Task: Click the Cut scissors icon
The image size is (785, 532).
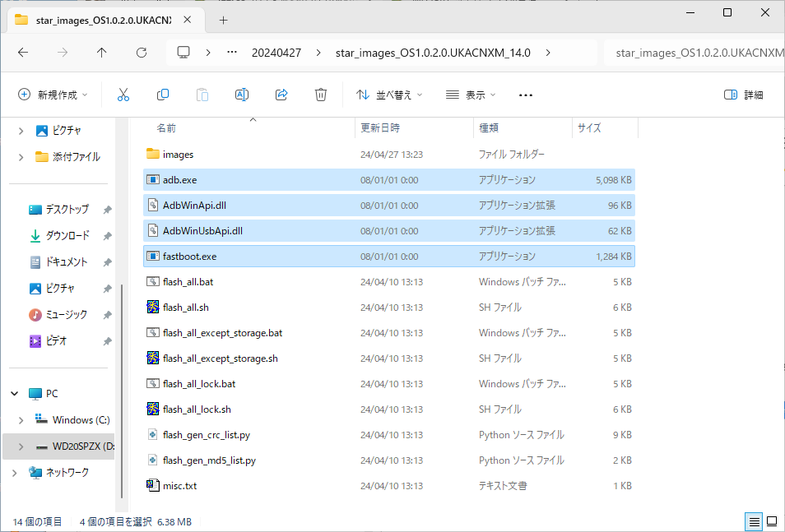Action: click(123, 95)
